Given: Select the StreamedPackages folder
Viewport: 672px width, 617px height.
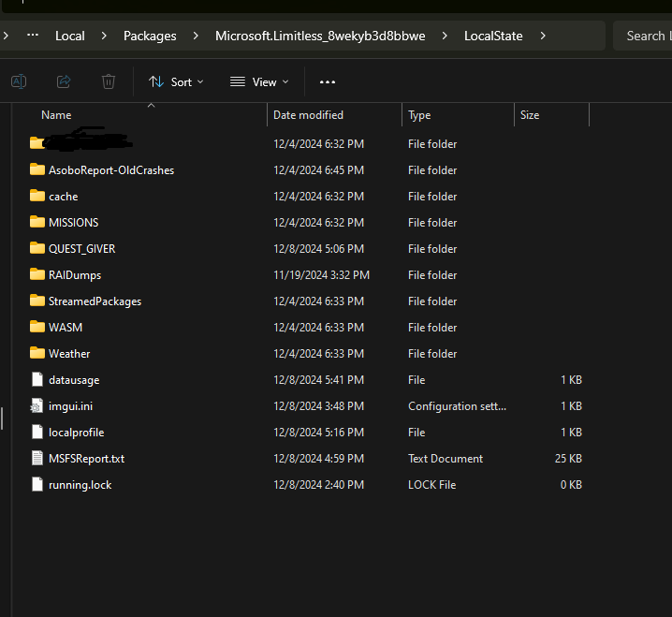Looking at the screenshot, I should coord(95,301).
